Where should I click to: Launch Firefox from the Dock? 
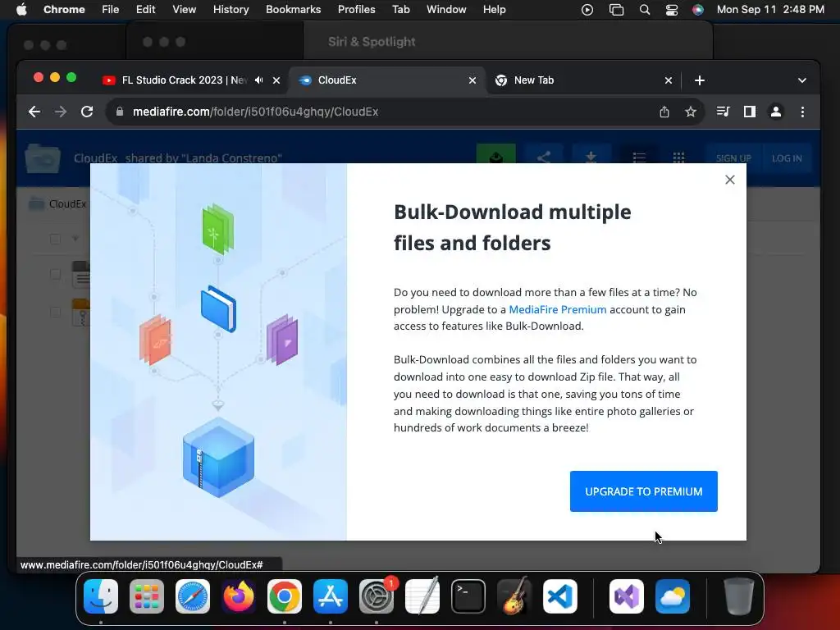pyautogui.click(x=239, y=596)
